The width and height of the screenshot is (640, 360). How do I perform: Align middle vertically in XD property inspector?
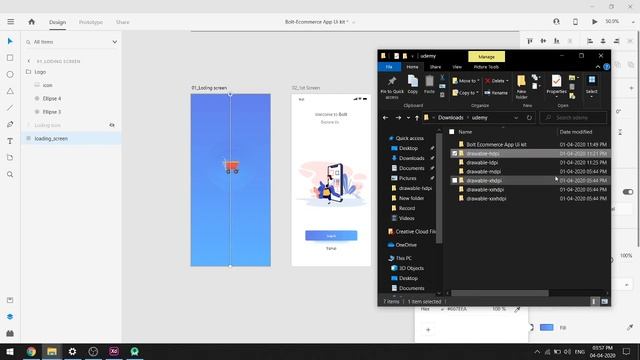click(x=543, y=41)
